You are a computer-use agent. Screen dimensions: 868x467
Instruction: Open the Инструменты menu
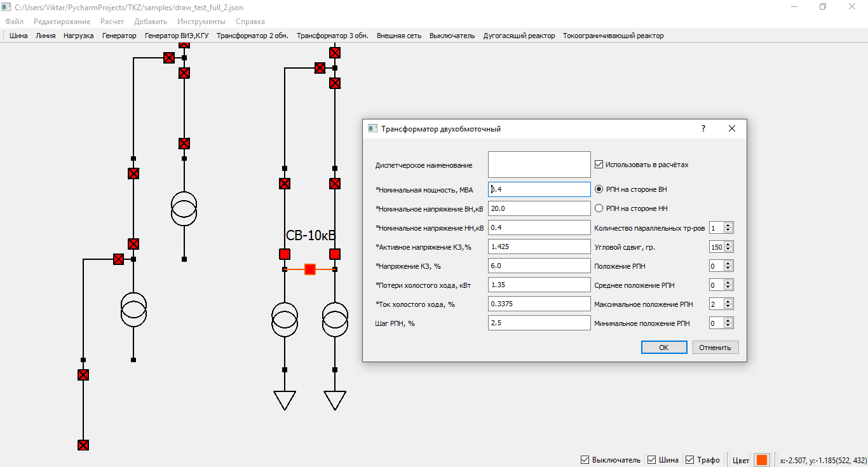pos(201,22)
